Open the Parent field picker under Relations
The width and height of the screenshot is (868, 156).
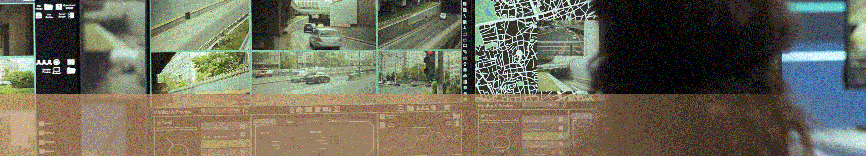click(x=335, y=137)
